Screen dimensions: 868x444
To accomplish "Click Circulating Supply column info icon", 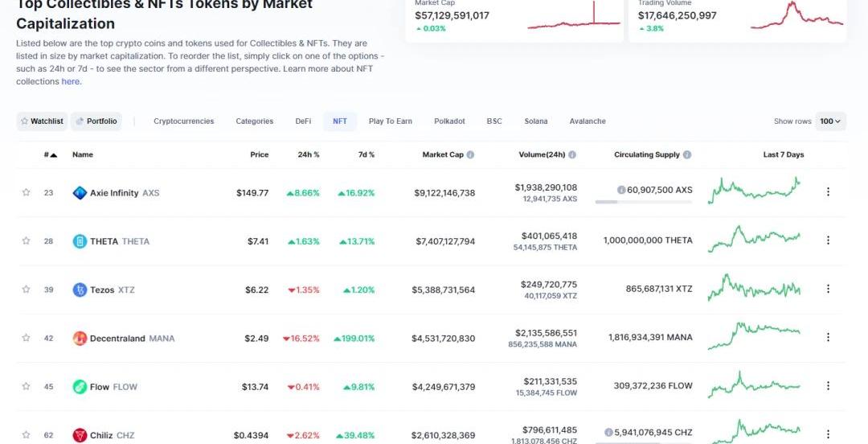I will click(x=686, y=154).
